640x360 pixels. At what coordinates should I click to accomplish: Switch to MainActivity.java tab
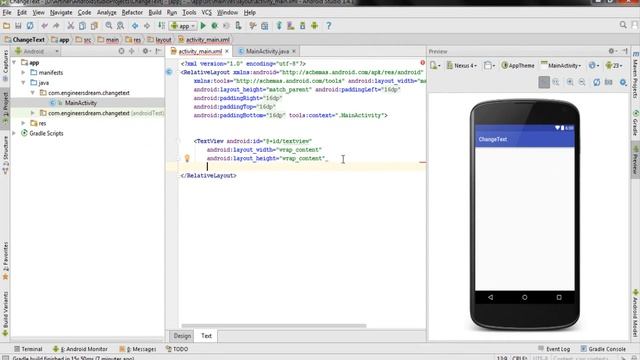pyautogui.click(x=267, y=51)
